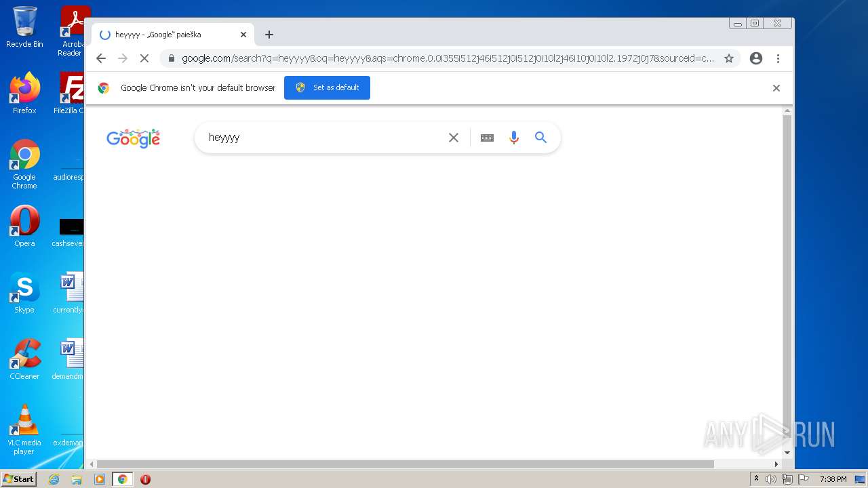Click the Action Center flag in the tray

(804, 479)
